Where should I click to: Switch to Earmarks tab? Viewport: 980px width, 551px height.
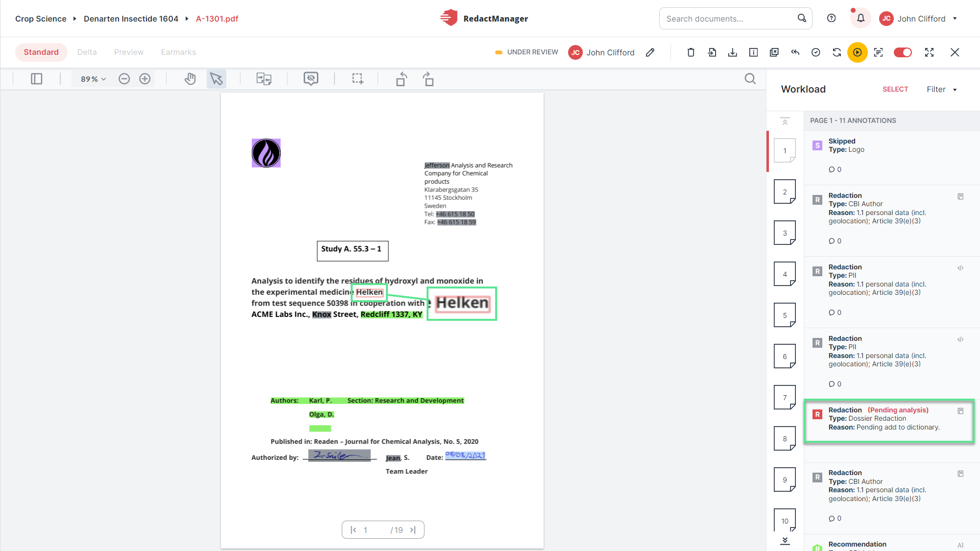[x=178, y=52]
